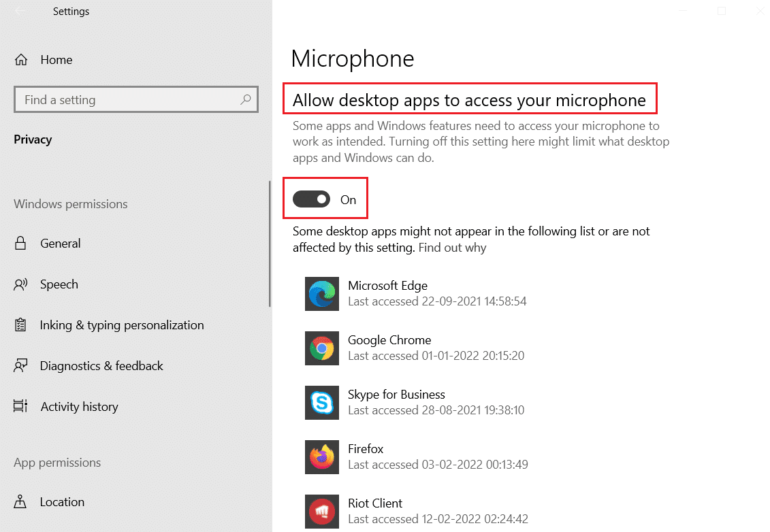
Task: Click the search magnifier in Find a setting
Action: [x=245, y=99]
